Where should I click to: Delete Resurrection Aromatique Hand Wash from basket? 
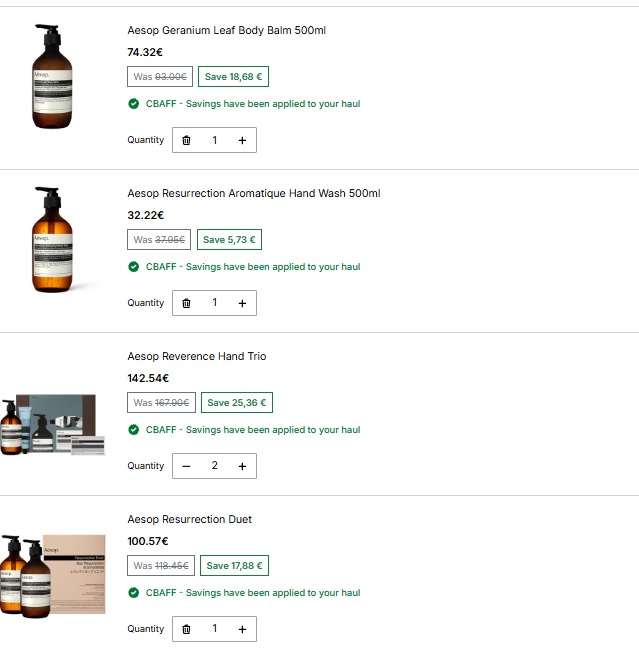[186, 303]
